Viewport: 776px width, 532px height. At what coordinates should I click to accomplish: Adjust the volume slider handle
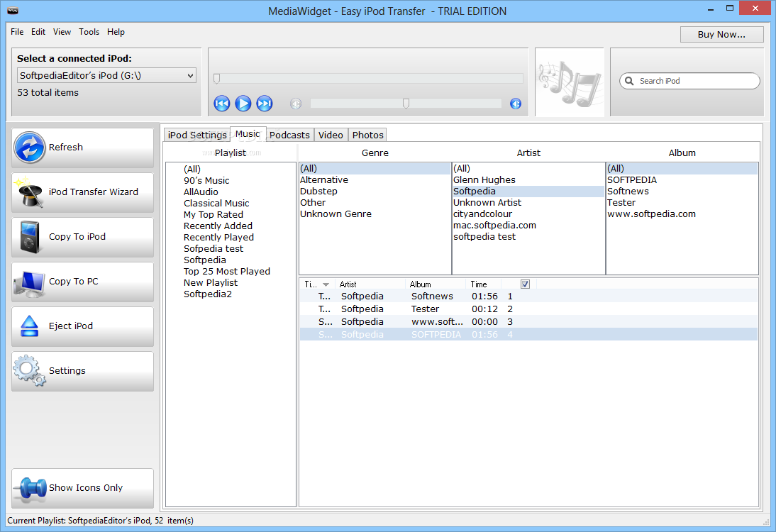click(x=406, y=104)
